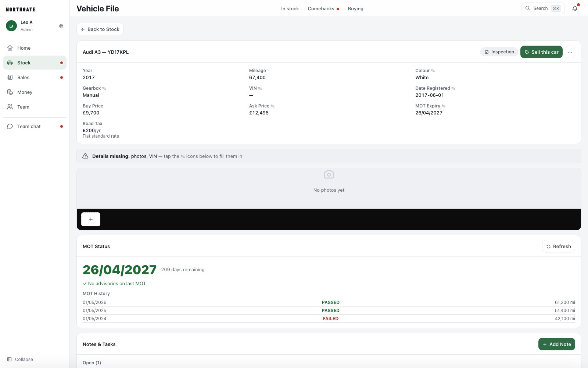This screenshot has height=368, width=588.
Task: Expand the Open (1) notes section
Action: (92, 362)
